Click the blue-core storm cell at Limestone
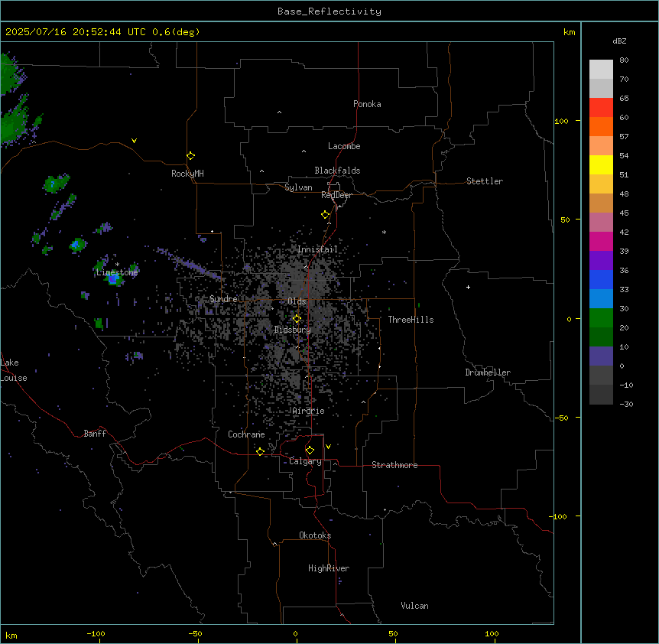The image size is (659, 644). click(x=113, y=278)
